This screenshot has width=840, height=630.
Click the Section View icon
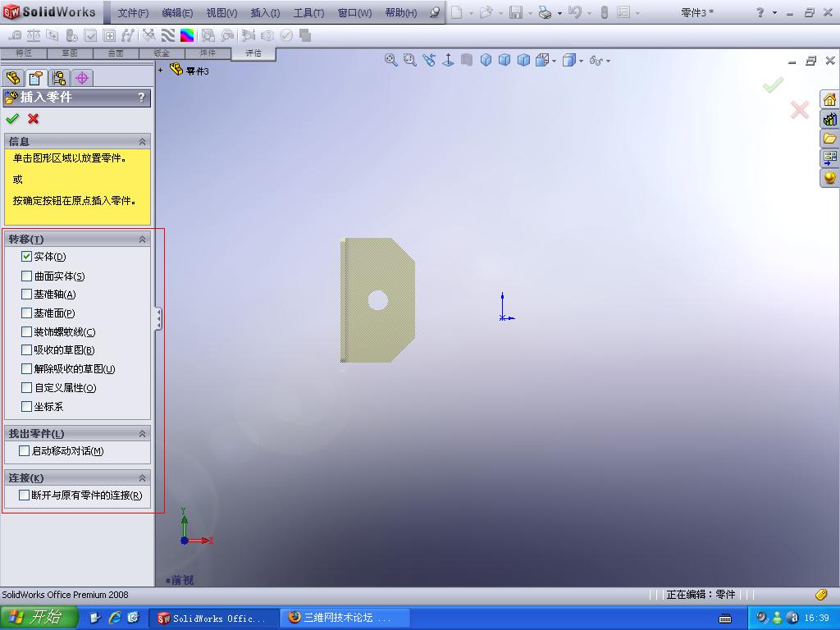pyautogui.click(x=467, y=60)
